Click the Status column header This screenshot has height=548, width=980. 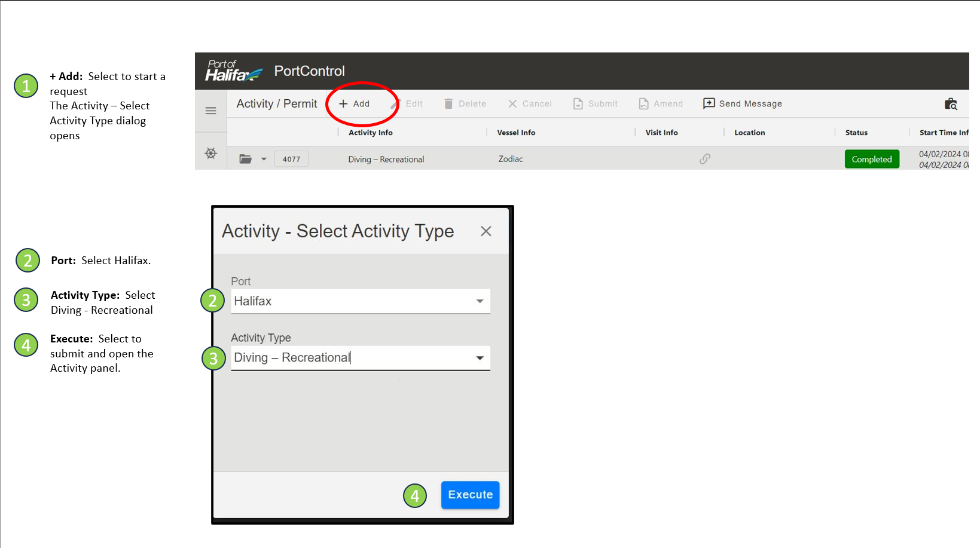(856, 133)
